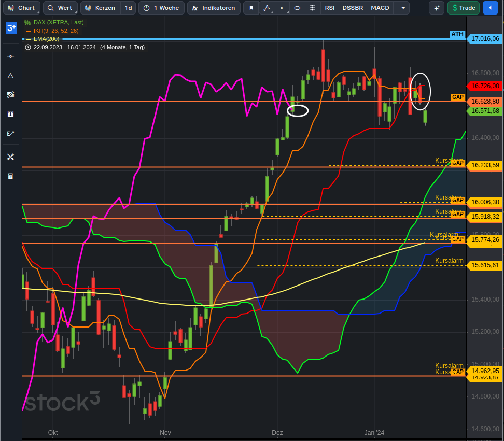Select the triangle drawing tool

10,76
